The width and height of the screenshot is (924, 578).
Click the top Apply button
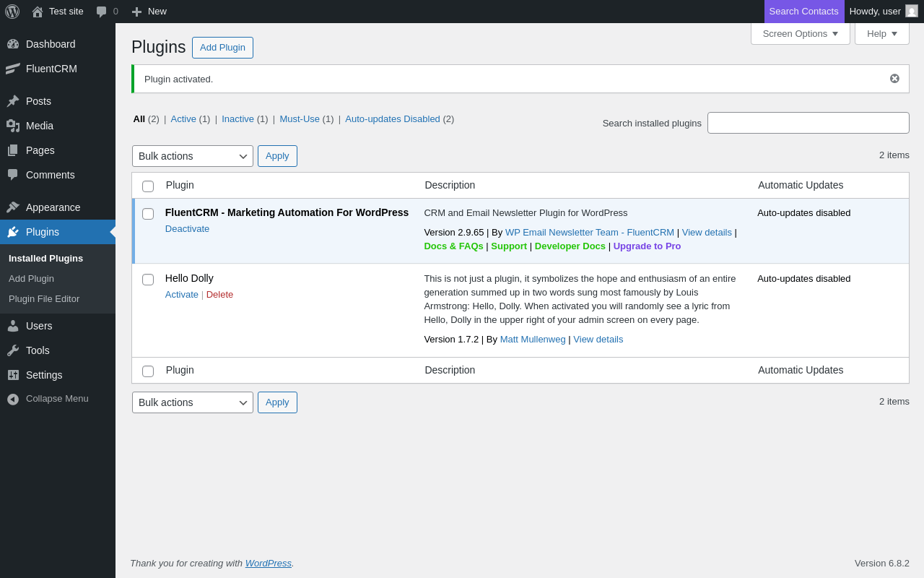click(277, 156)
